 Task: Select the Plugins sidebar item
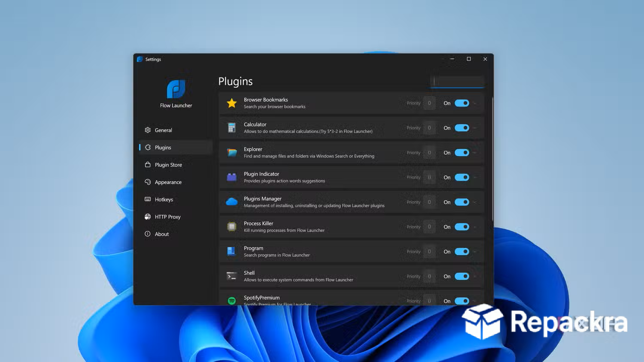pyautogui.click(x=176, y=147)
